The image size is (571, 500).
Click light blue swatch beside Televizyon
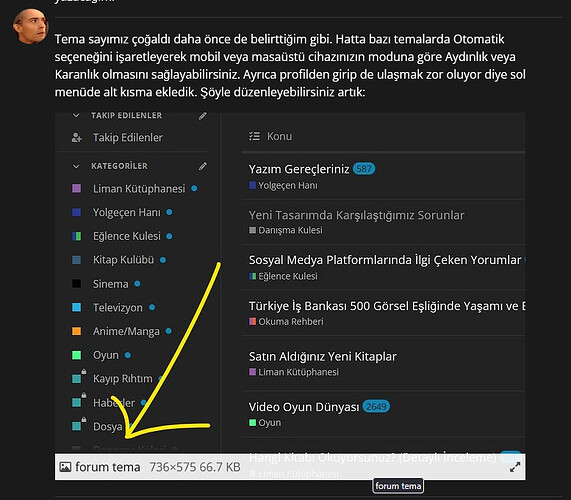click(x=76, y=307)
